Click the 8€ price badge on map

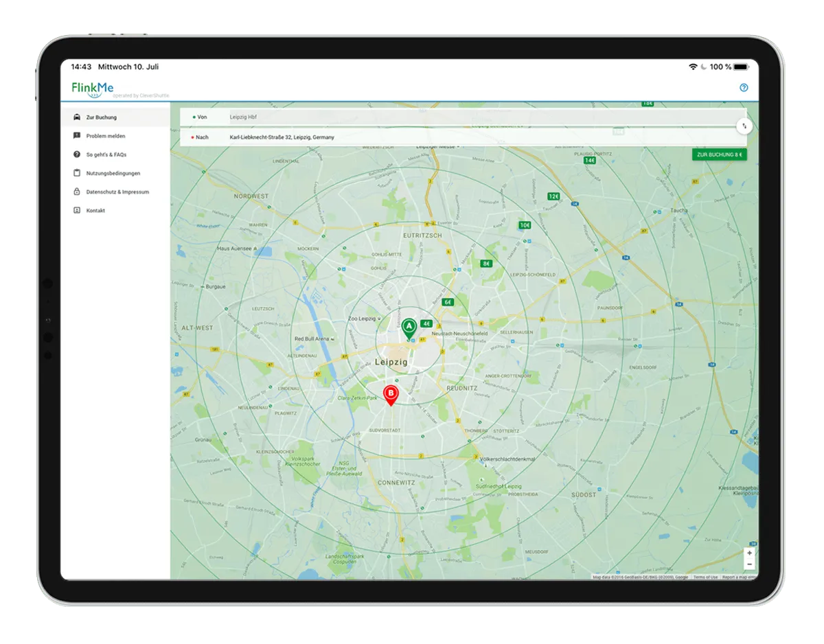[486, 264]
